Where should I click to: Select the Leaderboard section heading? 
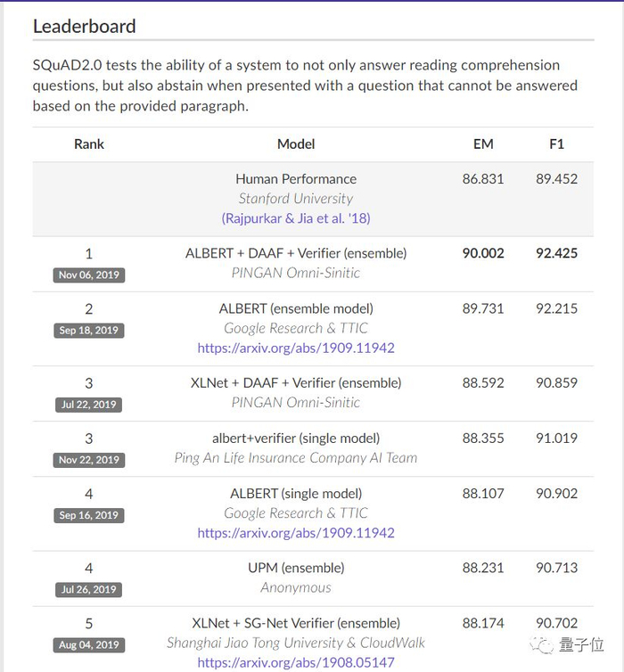click(85, 26)
